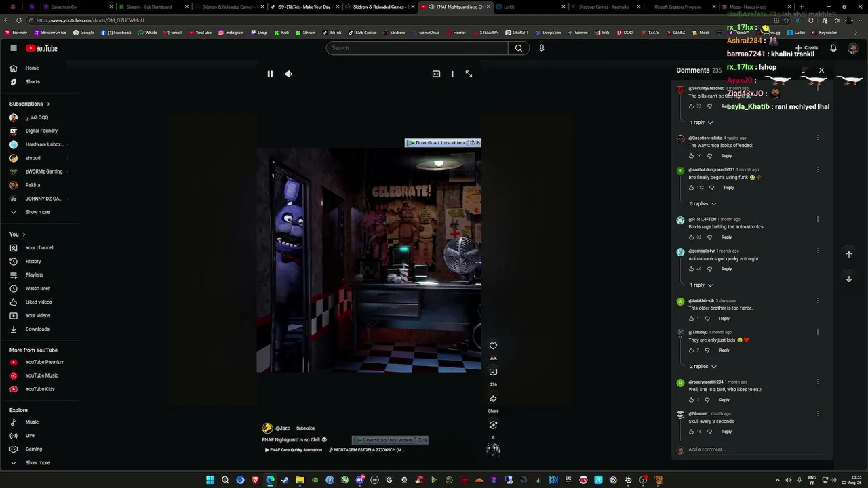Like the QuestionHolickg comment
Image resolution: width=868 pixels, height=488 pixels.
(x=691, y=156)
